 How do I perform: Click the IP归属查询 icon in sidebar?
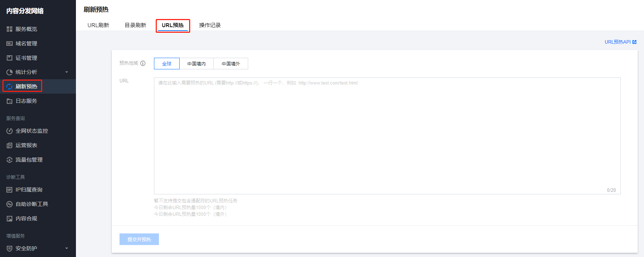[9, 190]
